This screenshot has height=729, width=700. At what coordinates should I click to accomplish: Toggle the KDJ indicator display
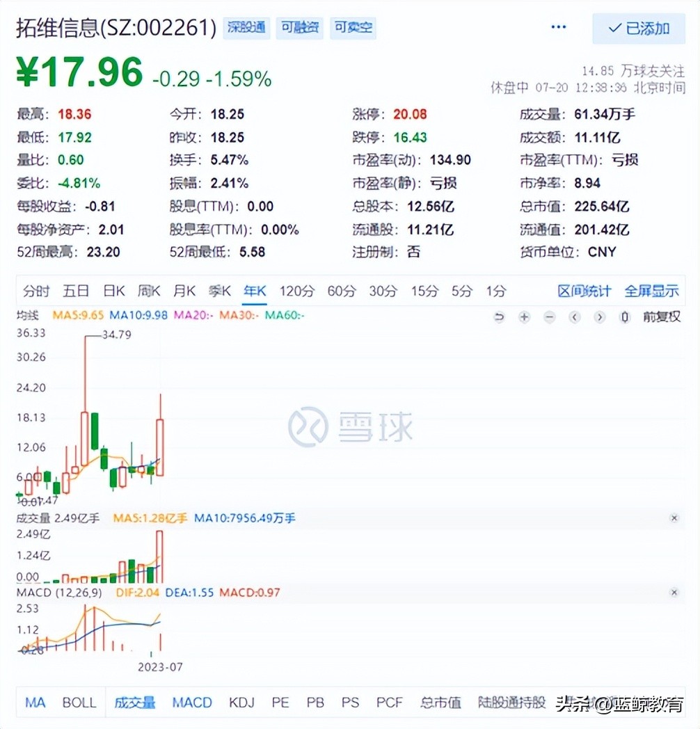[x=241, y=703]
